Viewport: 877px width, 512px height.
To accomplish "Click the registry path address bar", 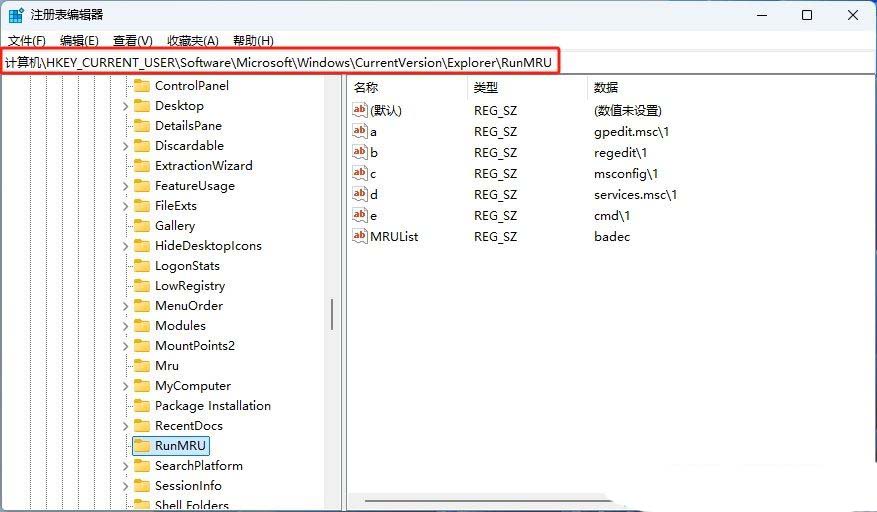I will click(x=280, y=63).
